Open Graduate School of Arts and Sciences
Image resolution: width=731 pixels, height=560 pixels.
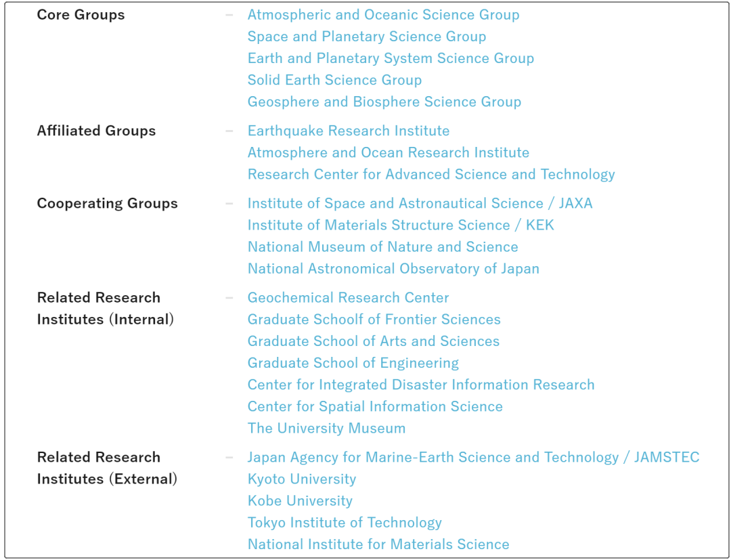click(x=374, y=341)
